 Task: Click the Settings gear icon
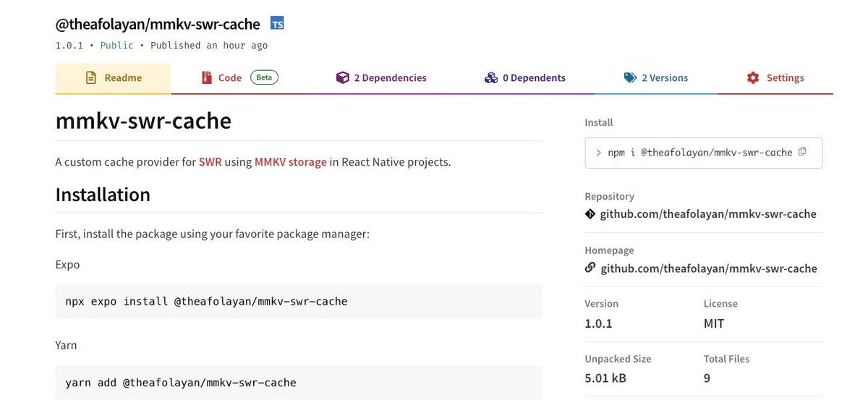753,78
